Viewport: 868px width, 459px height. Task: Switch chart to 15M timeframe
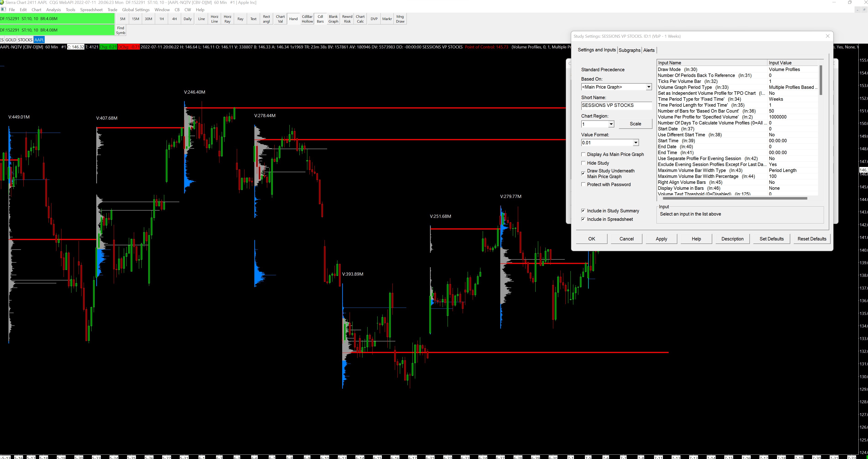click(x=136, y=19)
